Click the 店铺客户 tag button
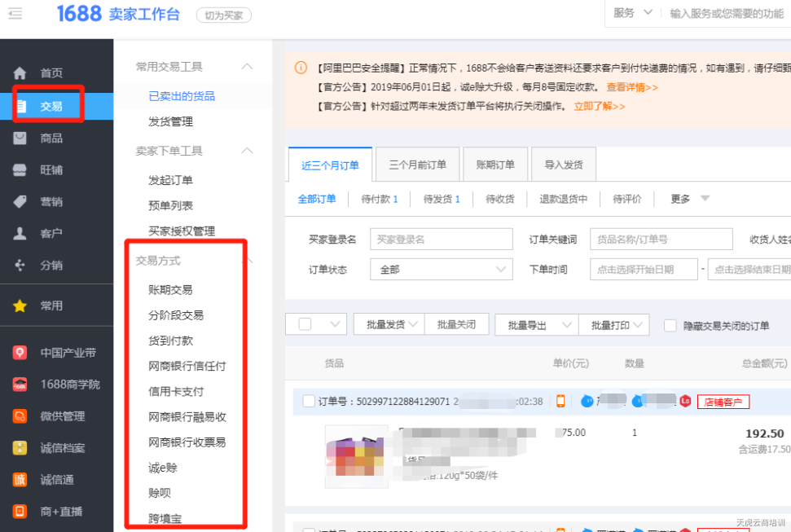The width and height of the screenshot is (791, 532). (x=723, y=402)
